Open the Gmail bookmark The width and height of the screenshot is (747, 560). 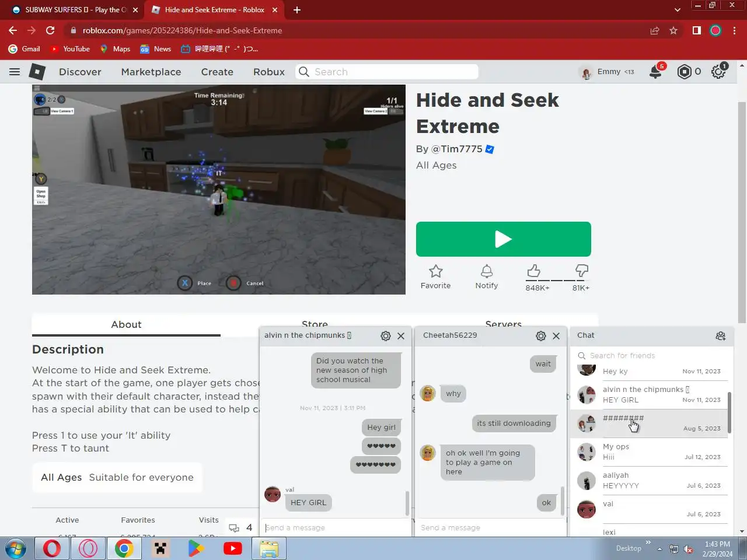click(25, 49)
